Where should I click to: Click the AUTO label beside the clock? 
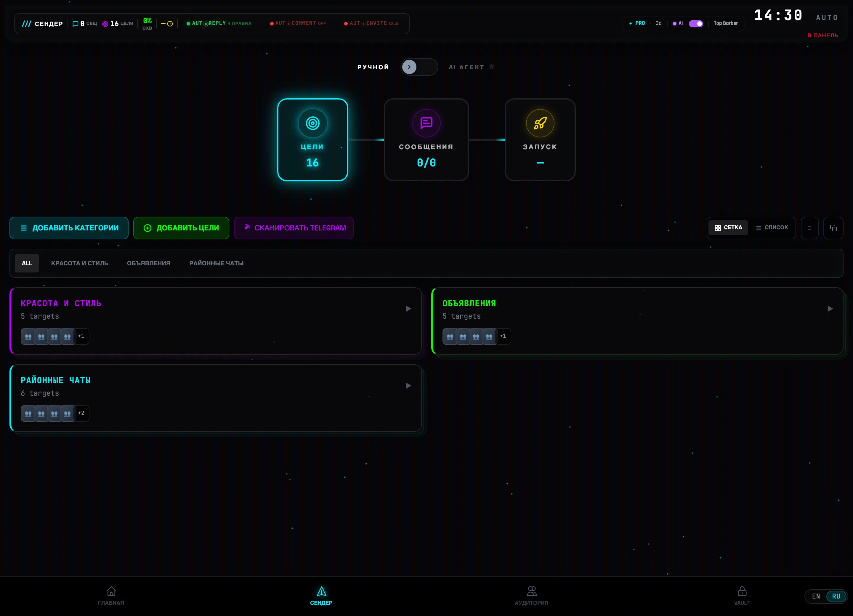tap(827, 17)
